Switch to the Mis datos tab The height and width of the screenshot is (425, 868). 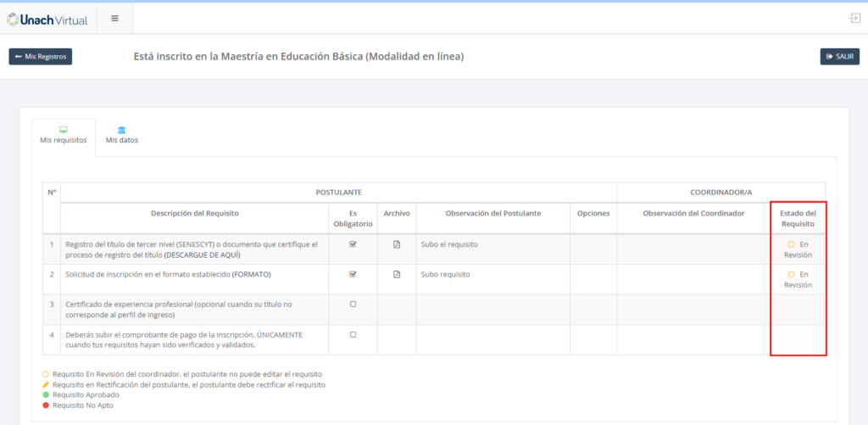(x=122, y=140)
